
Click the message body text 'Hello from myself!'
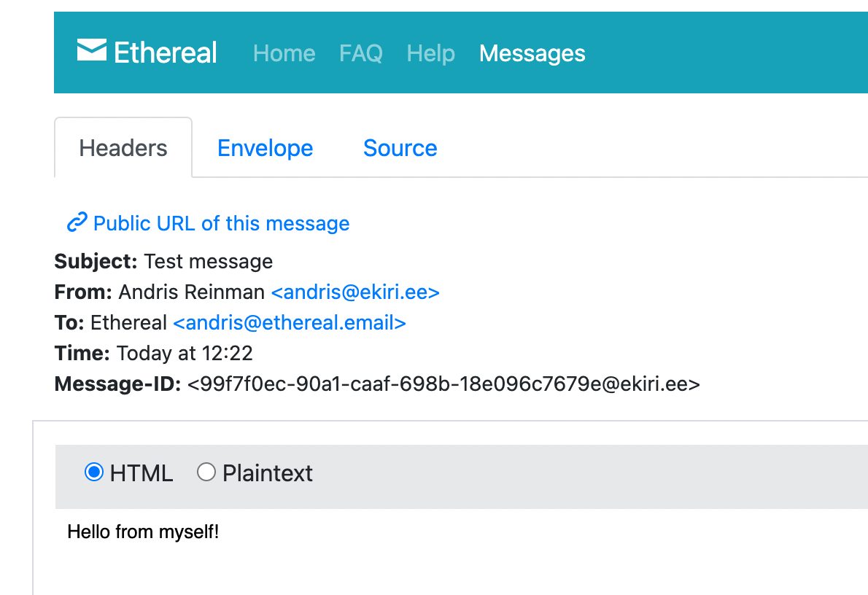(x=143, y=532)
